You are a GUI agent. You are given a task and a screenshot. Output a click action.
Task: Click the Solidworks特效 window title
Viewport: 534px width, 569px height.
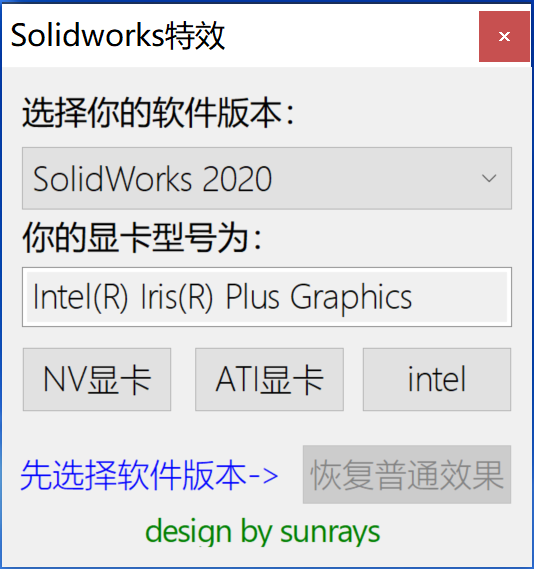118,36
